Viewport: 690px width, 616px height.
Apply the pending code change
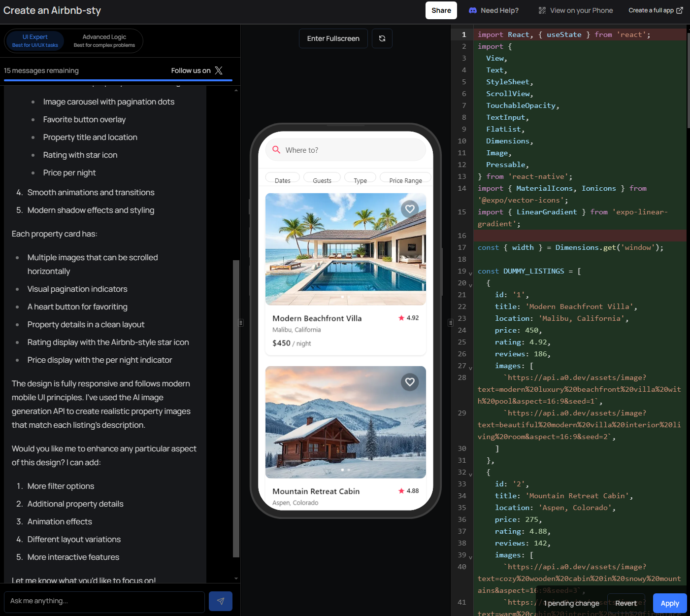(x=670, y=603)
